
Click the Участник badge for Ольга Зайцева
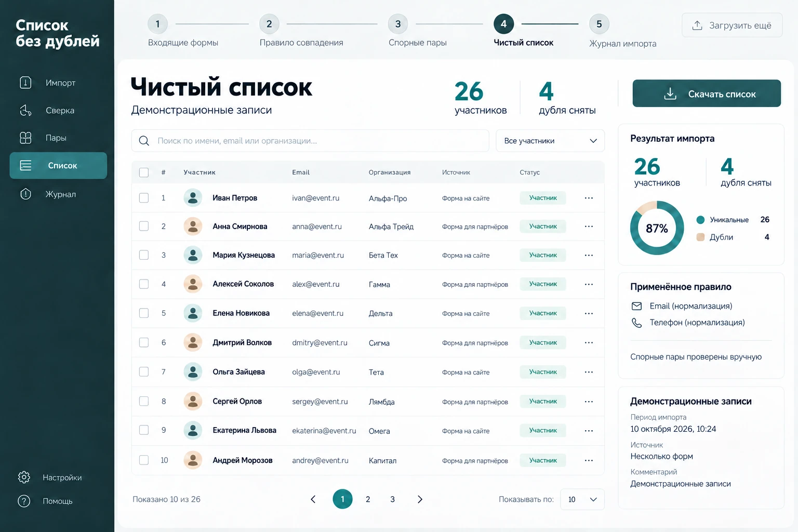543,372
